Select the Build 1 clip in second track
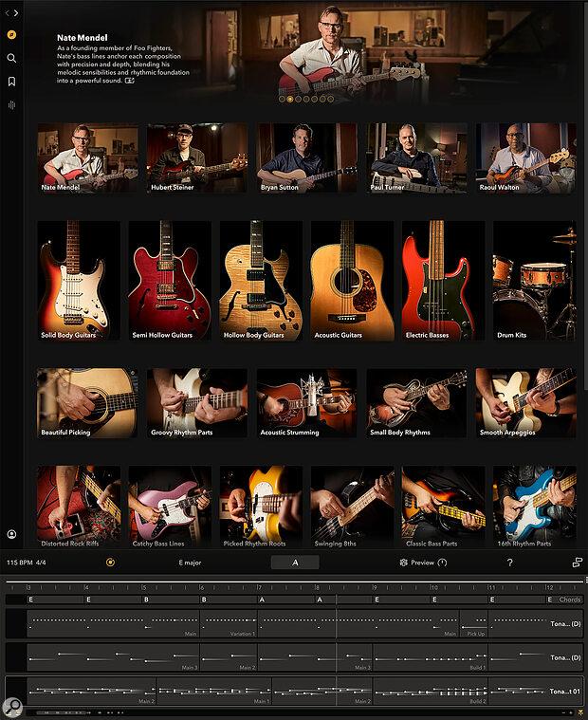Viewport: 588px width, 720px height. coord(431,657)
